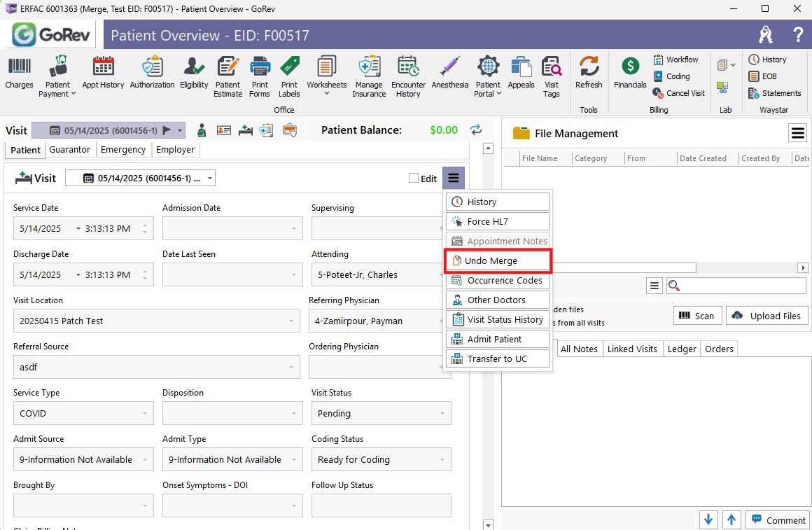Expand the top Visit date dropdown

click(180, 130)
